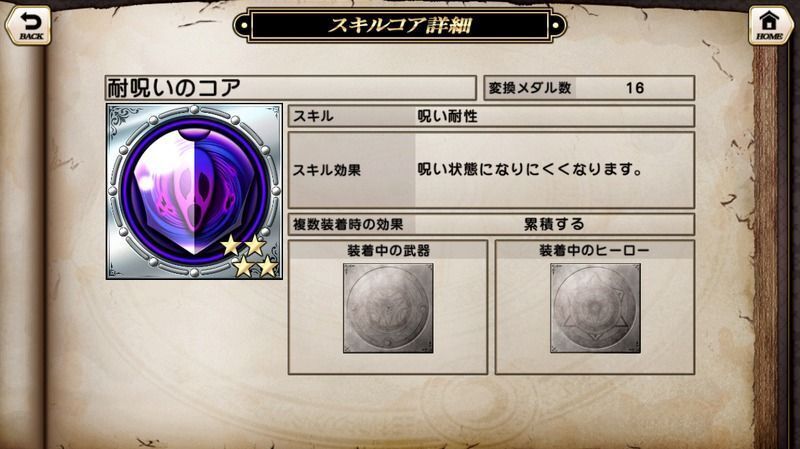
Task: Click the スキルコア詳細 title banner
Action: point(399,25)
